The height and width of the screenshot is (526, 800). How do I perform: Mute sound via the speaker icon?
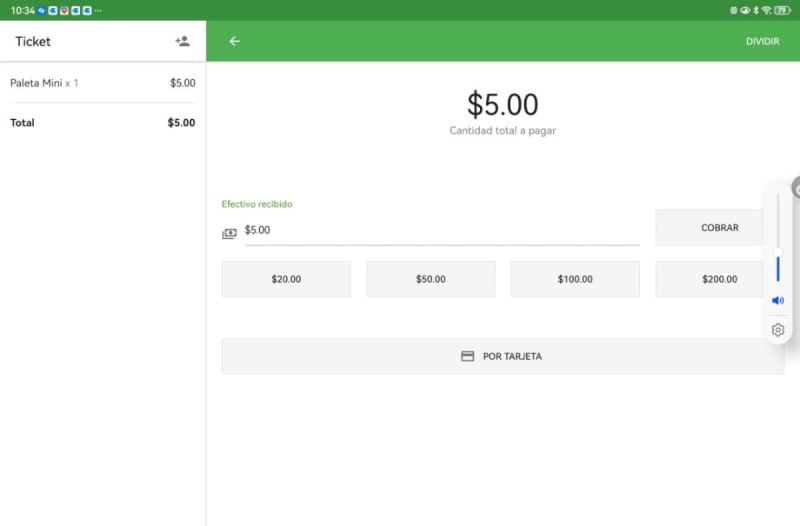coord(778,300)
